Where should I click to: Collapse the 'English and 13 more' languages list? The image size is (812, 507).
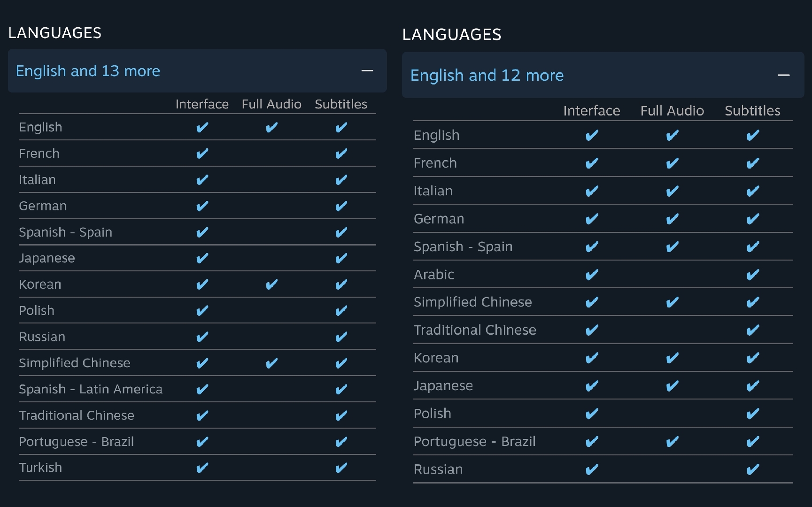(367, 71)
